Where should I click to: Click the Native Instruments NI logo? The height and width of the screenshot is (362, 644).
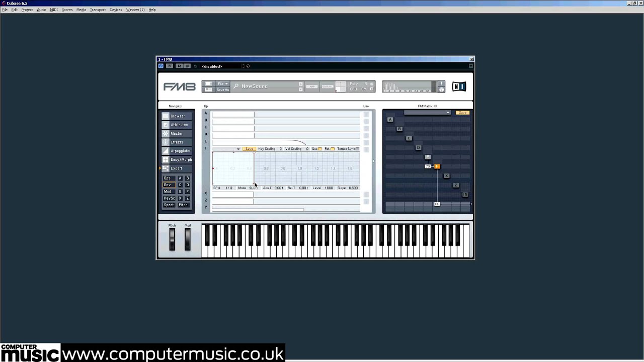[459, 86]
